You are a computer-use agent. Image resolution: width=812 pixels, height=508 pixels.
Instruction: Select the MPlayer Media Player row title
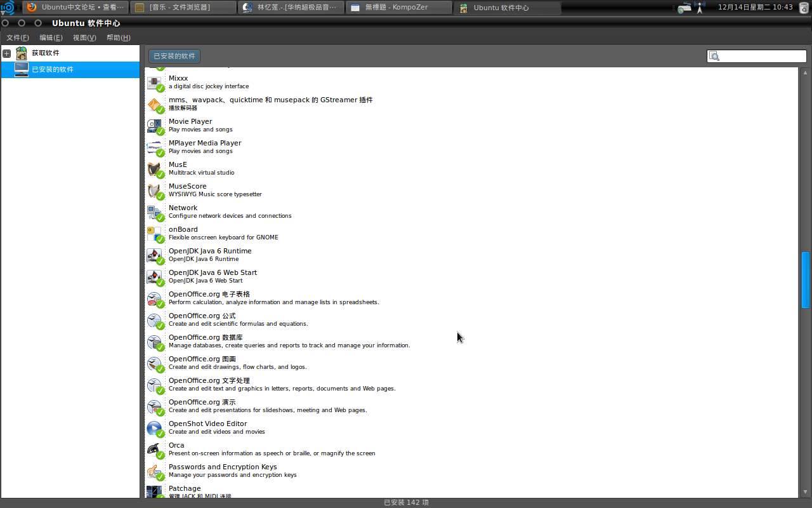pos(205,143)
